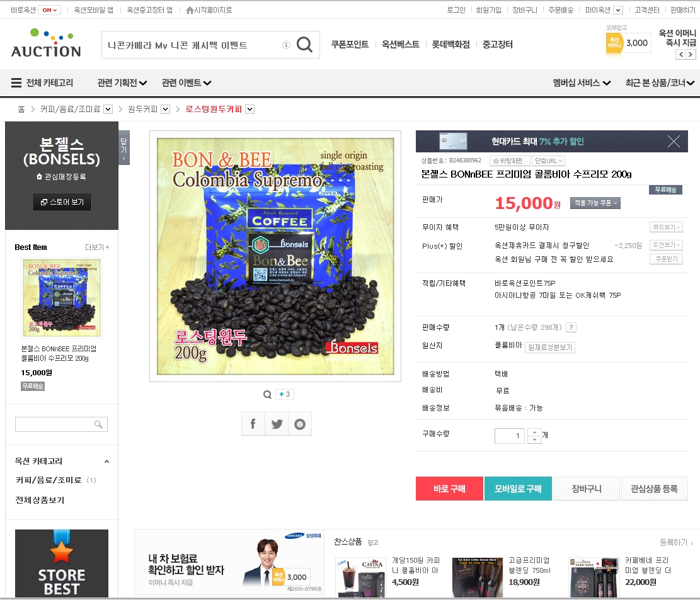Click the +3 more images button
The height and width of the screenshot is (600, 700).
(x=284, y=394)
